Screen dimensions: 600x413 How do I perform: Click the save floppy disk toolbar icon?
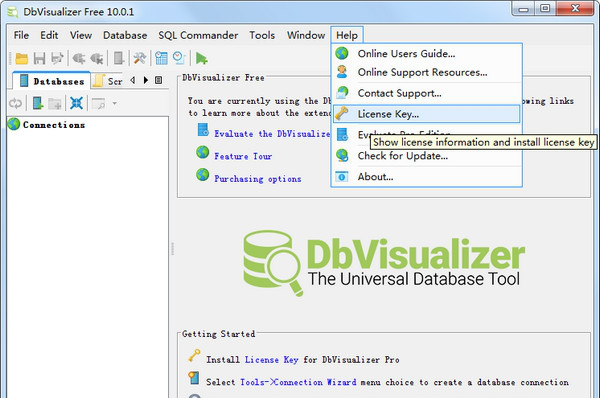39,59
